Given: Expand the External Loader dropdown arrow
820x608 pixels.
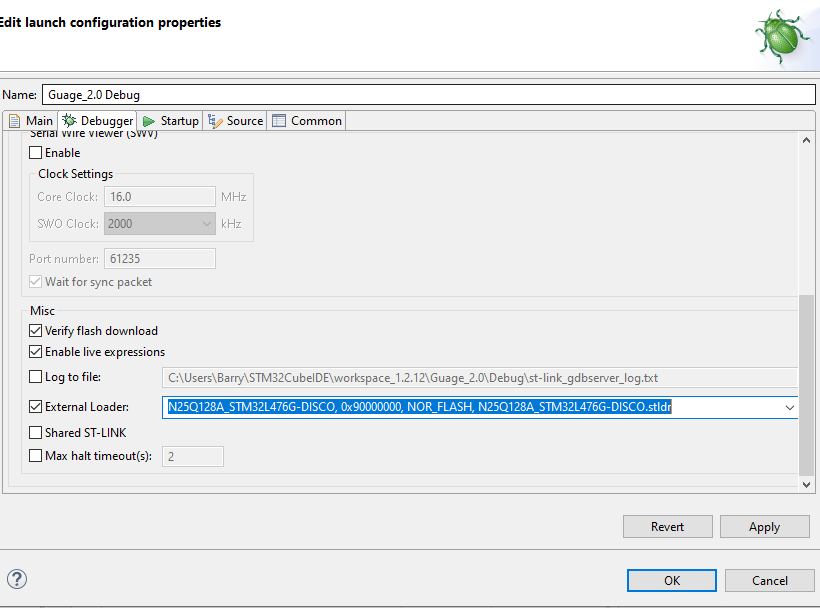Looking at the screenshot, I should click(790, 407).
